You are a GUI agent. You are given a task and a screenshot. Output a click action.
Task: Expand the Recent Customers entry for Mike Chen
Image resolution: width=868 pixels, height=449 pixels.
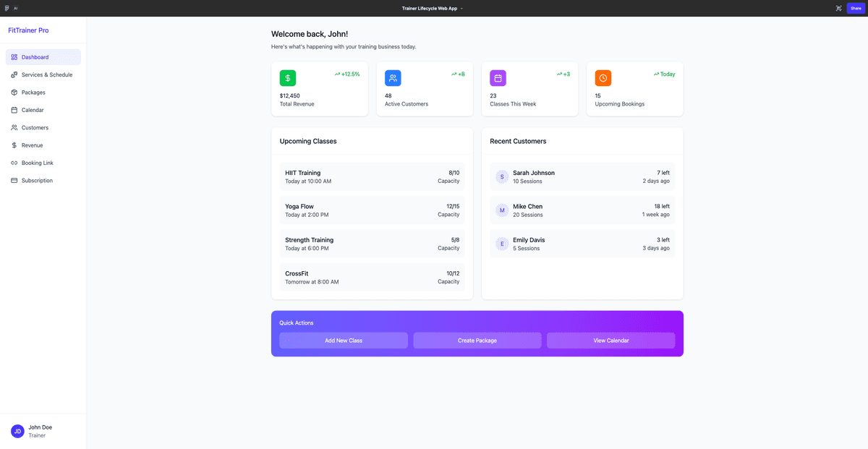point(583,210)
